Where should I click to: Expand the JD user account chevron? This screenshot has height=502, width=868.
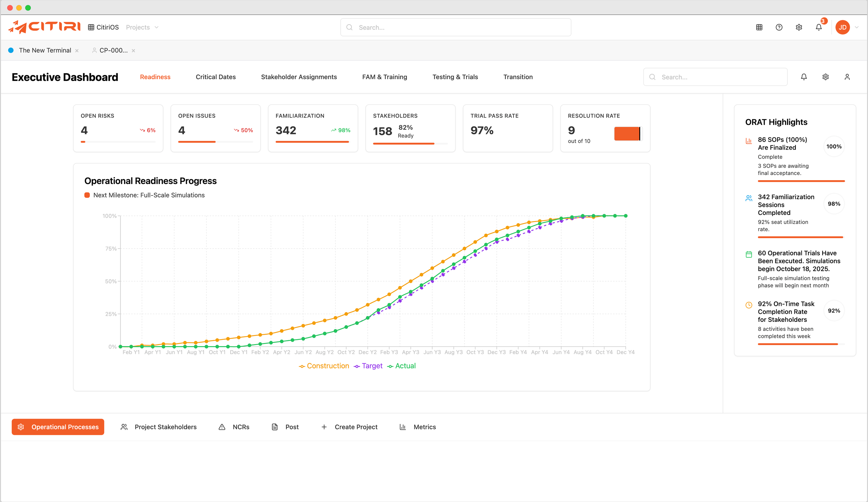(x=857, y=27)
